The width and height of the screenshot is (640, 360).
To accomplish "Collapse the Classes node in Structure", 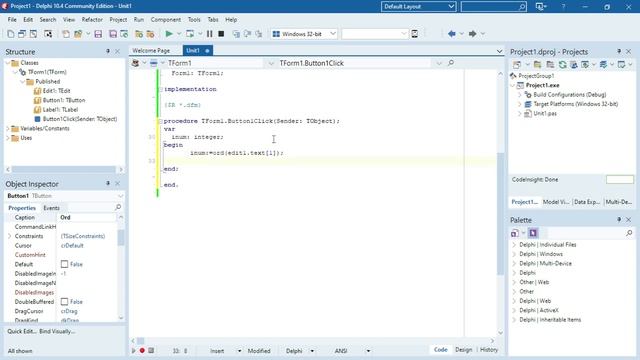I will pyautogui.click(x=8, y=63).
